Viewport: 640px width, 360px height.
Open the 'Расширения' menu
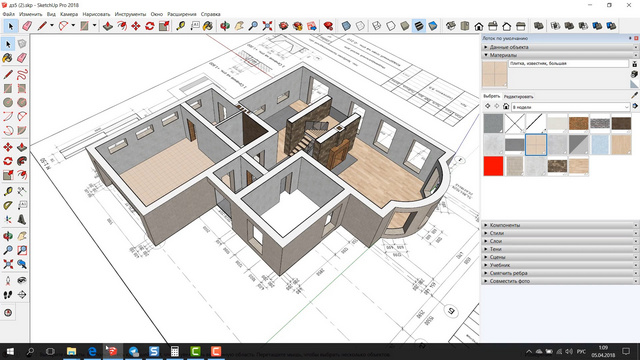[182, 14]
